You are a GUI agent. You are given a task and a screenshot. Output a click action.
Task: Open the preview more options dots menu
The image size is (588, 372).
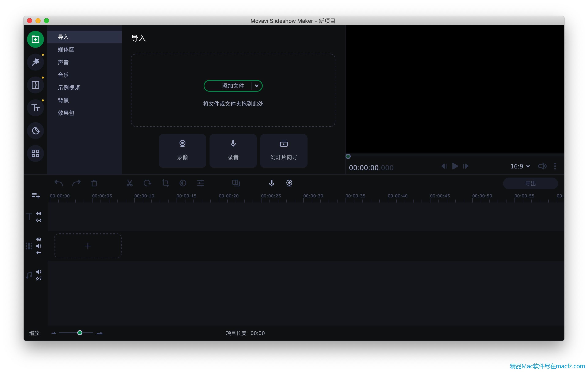coord(555,166)
